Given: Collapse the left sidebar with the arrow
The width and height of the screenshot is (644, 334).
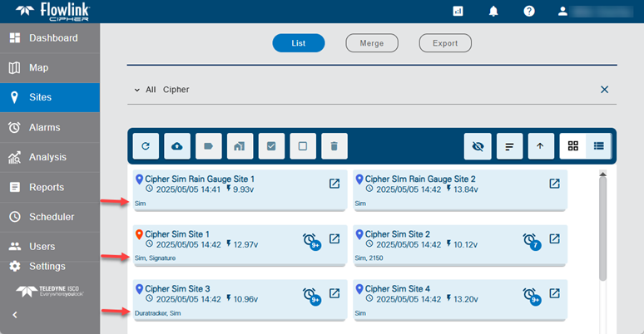Looking at the screenshot, I should click(x=14, y=315).
